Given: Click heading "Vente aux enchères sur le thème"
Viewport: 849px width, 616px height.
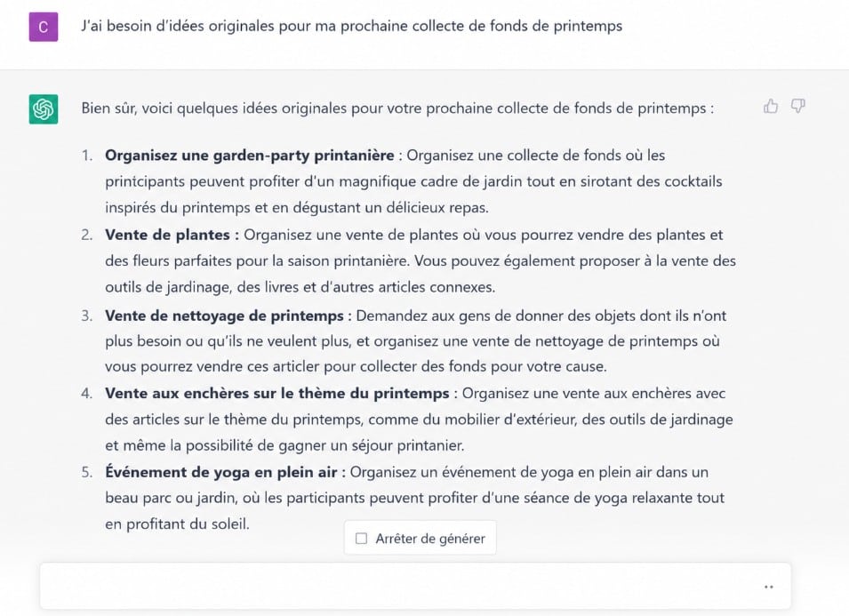Looking at the screenshot, I should coord(277,393).
